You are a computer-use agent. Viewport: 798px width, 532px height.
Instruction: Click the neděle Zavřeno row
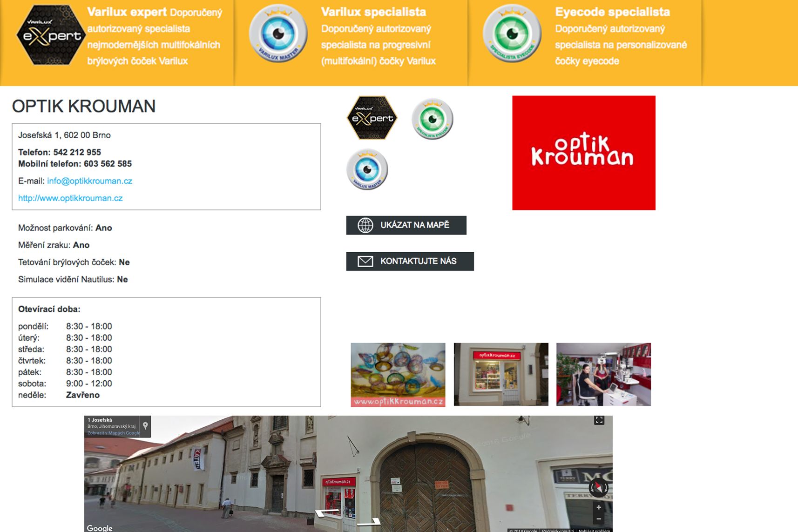tap(59, 395)
